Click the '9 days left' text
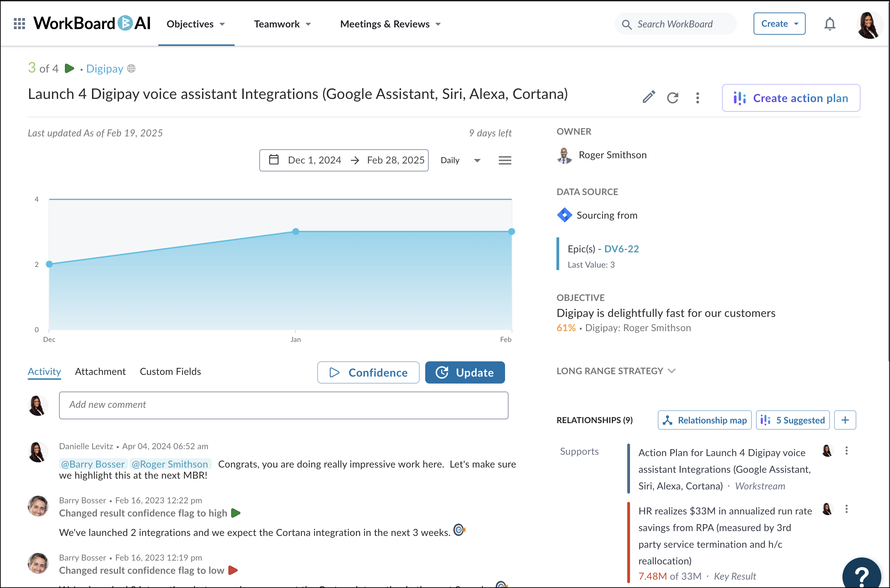890x588 pixels. tap(490, 133)
